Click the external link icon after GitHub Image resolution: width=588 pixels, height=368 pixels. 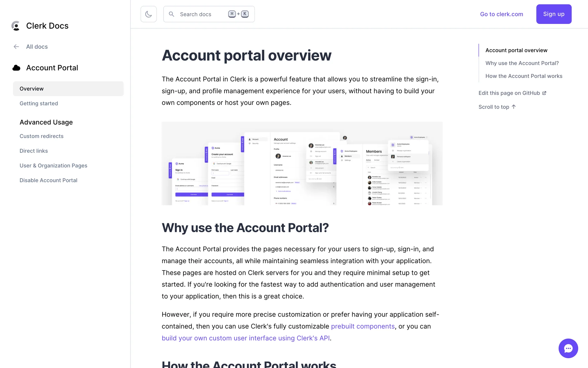point(544,93)
